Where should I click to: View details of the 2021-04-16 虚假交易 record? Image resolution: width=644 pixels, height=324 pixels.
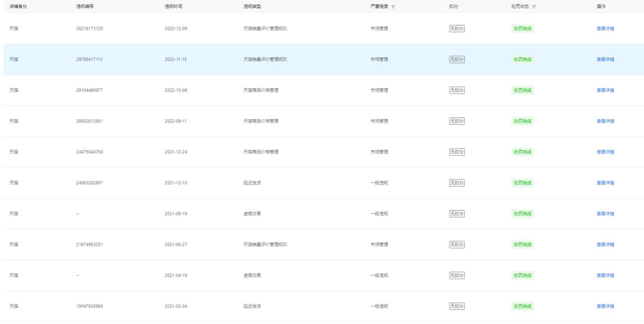[605, 276]
